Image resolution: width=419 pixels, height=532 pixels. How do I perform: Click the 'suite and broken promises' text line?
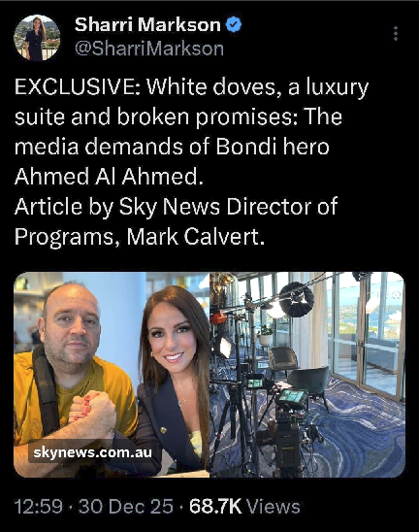(x=178, y=116)
